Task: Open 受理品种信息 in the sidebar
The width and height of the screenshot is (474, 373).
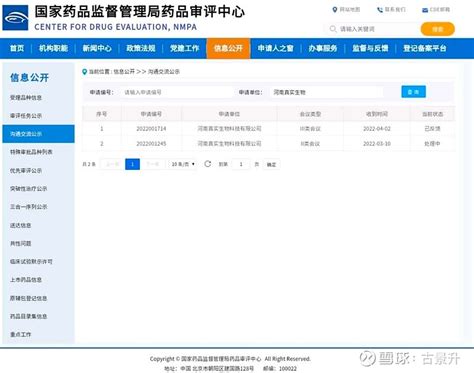Action: pyautogui.click(x=26, y=98)
